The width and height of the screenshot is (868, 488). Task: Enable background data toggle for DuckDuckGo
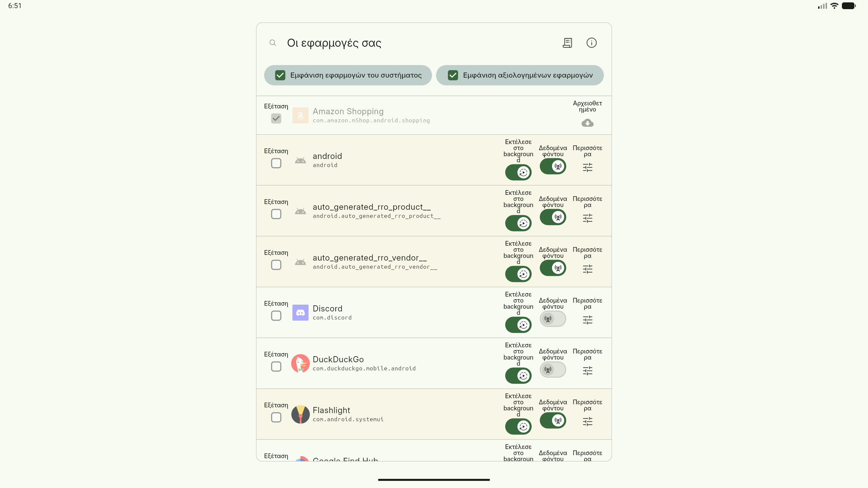[x=553, y=370]
